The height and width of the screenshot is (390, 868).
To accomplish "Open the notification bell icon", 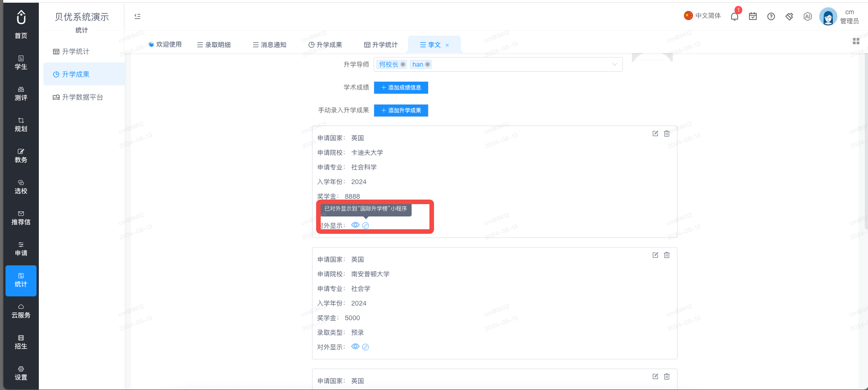I will click(x=735, y=17).
